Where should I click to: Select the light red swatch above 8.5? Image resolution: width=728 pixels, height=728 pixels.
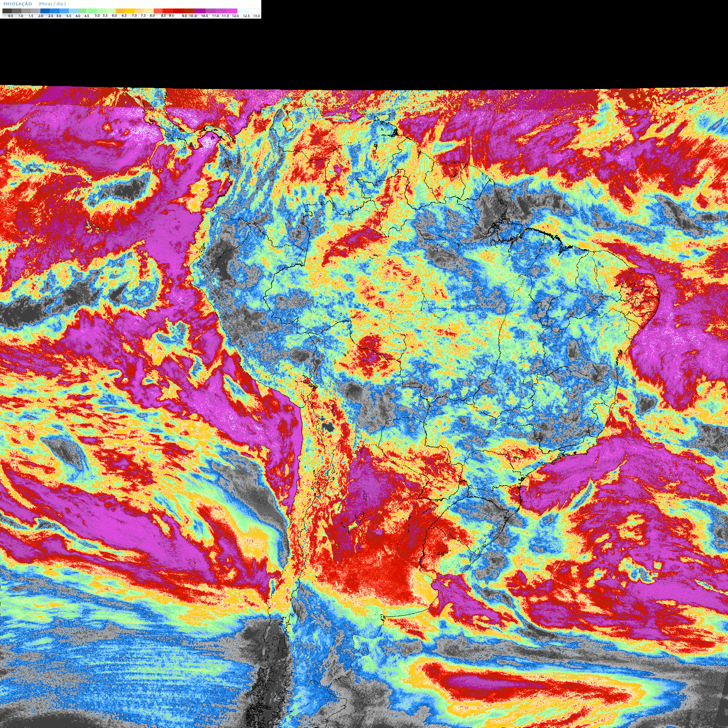158,11
